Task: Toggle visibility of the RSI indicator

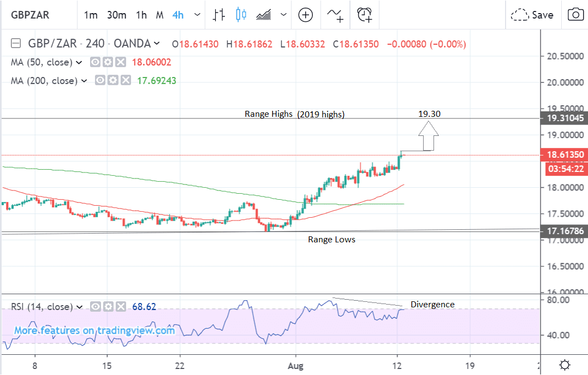Action: click(96, 307)
